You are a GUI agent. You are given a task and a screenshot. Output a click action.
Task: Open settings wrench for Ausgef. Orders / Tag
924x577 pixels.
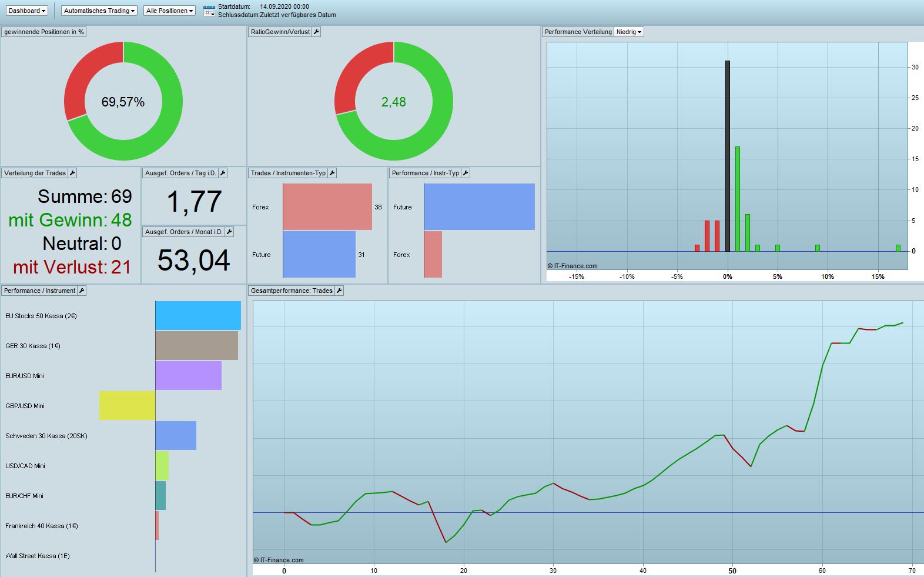click(x=223, y=173)
